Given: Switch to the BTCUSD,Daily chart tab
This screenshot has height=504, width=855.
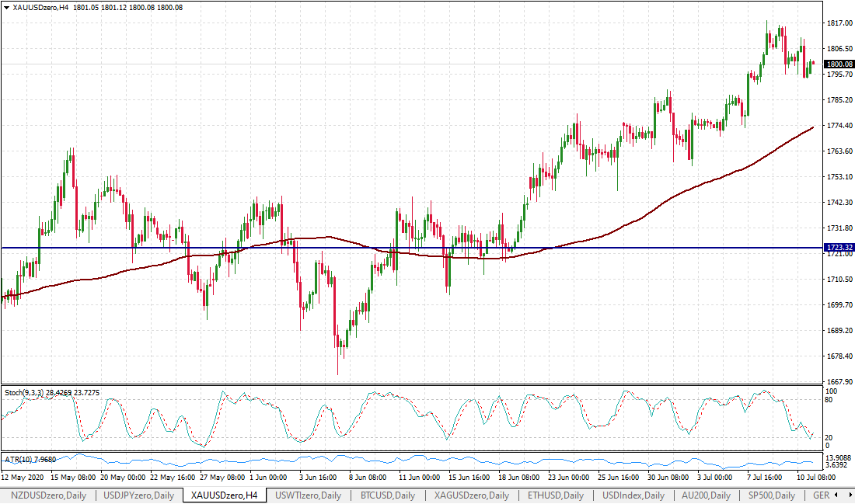Looking at the screenshot, I should click(386, 495).
